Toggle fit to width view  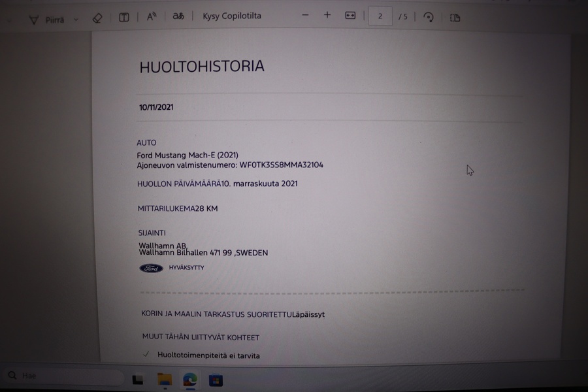coord(350,16)
